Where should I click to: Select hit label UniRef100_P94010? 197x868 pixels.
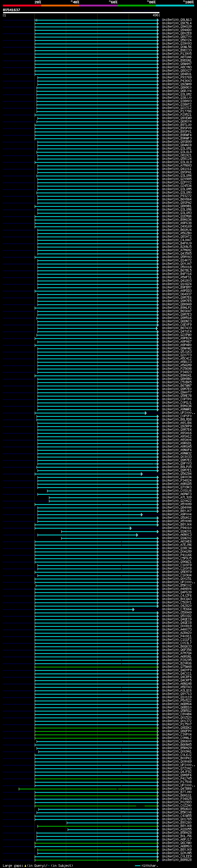pyautogui.click(x=177, y=528)
